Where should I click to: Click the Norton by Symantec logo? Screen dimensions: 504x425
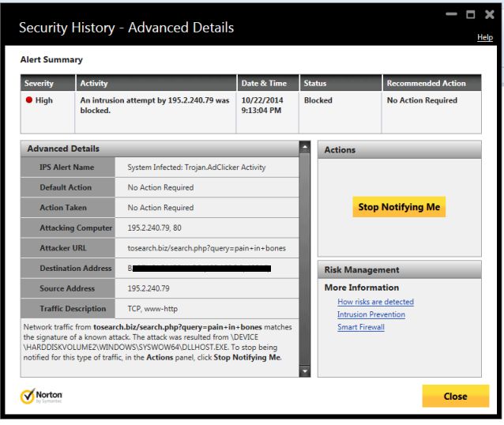click(x=41, y=396)
